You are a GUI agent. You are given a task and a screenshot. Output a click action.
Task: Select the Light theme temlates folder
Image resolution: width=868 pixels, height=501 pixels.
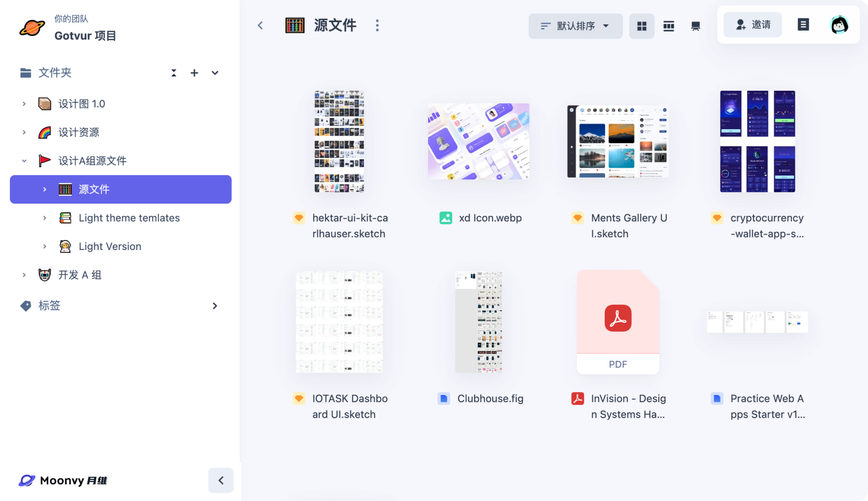pos(129,218)
